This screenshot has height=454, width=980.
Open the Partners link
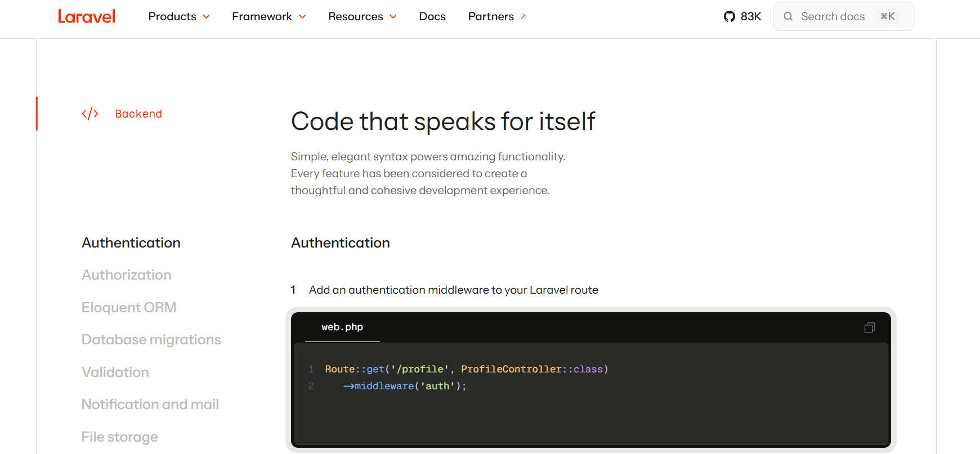491,16
